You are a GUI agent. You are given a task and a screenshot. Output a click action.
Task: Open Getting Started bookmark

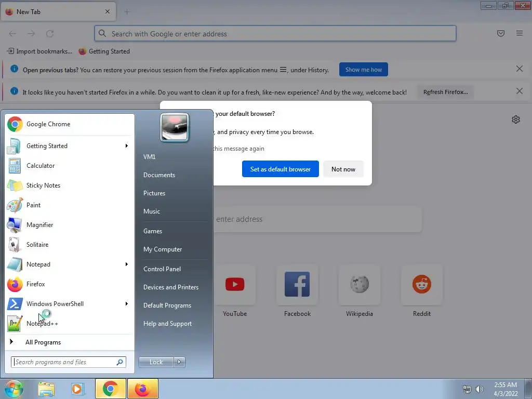click(x=104, y=51)
